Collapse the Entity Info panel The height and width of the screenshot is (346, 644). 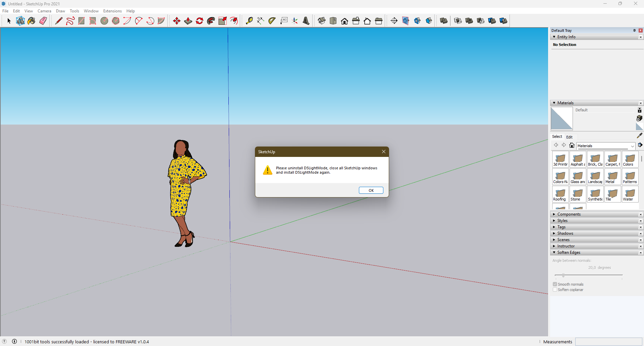[554, 37]
